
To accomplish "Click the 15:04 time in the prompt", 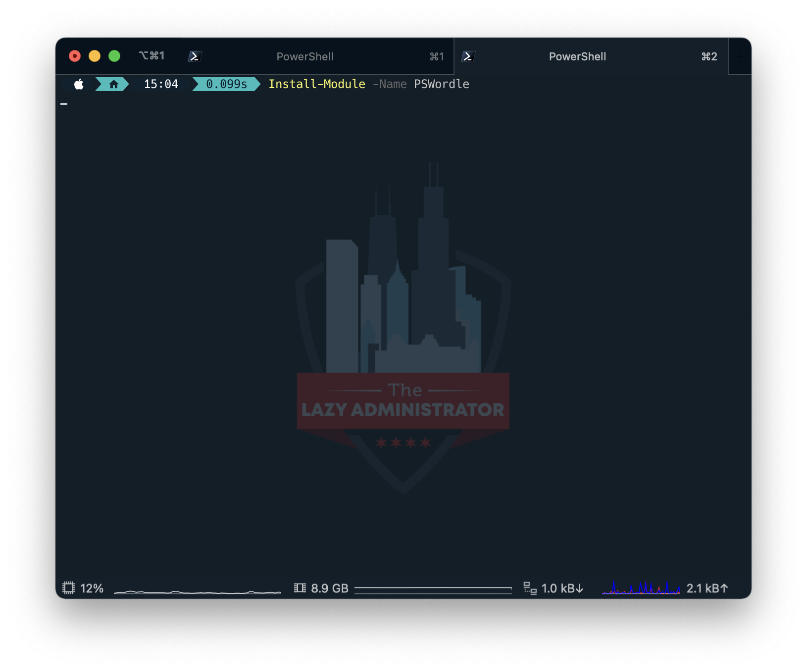I will tap(161, 84).
